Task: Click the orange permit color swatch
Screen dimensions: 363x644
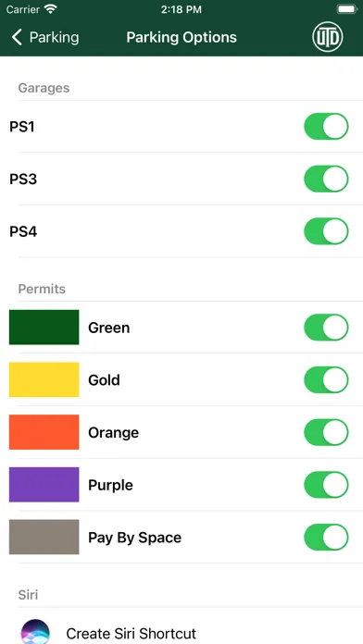Action: click(44, 432)
